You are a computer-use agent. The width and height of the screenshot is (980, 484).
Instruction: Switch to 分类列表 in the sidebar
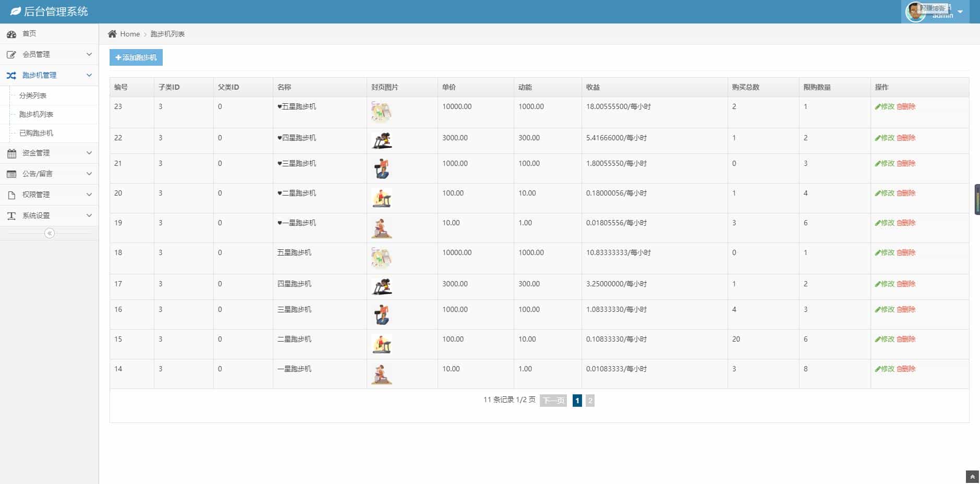(x=34, y=95)
